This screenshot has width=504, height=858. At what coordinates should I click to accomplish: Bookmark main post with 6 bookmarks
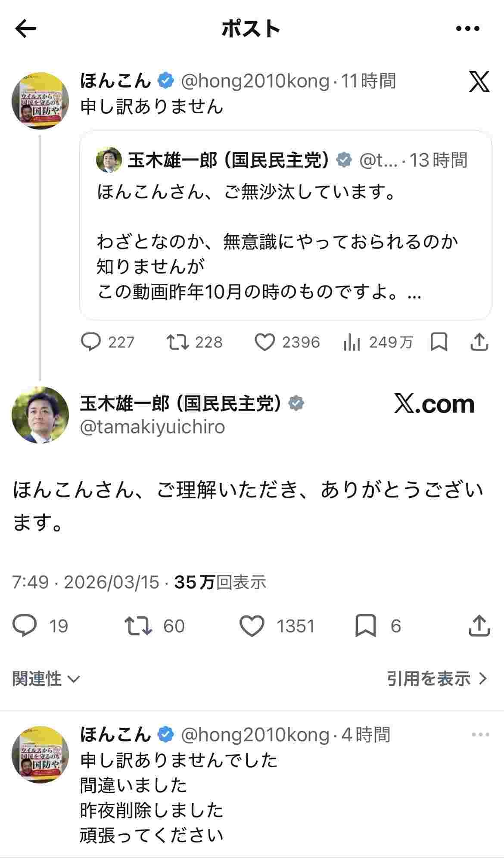[x=365, y=626]
